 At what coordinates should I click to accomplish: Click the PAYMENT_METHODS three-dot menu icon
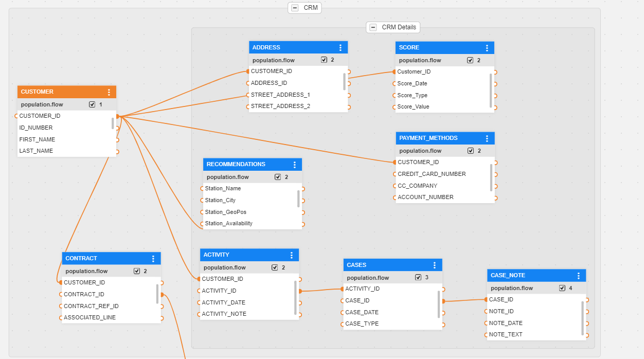(x=487, y=138)
